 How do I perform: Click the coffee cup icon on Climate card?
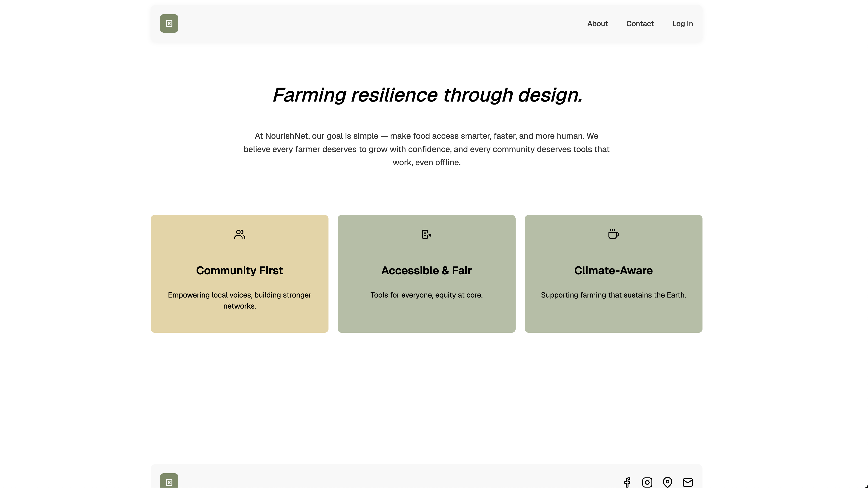point(613,234)
